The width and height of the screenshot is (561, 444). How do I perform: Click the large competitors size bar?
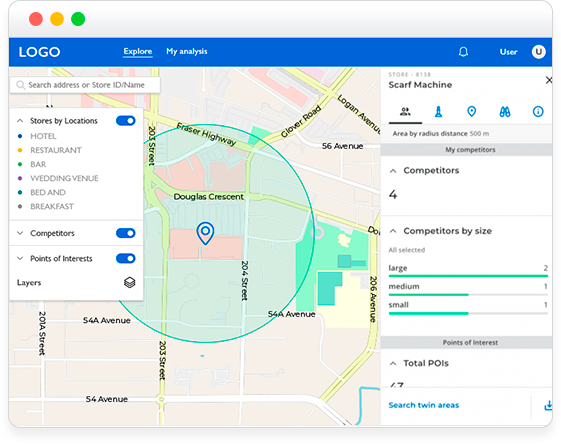[x=468, y=276]
